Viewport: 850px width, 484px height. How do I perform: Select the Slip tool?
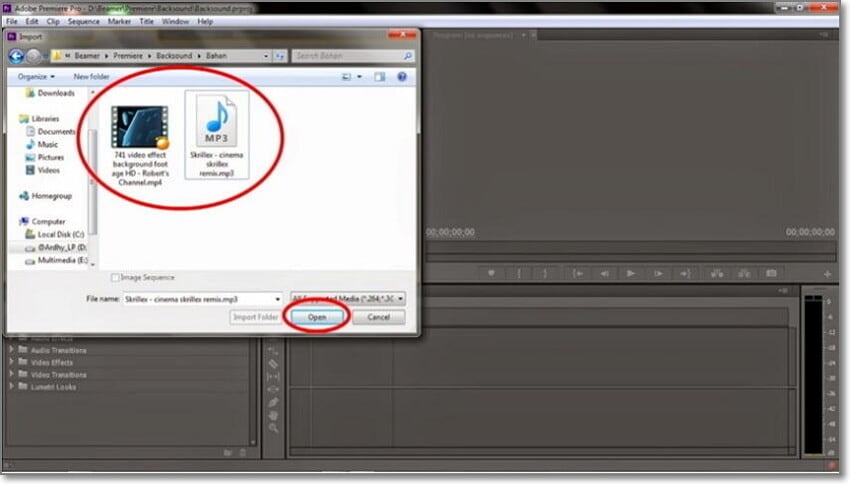pos(273,377)
